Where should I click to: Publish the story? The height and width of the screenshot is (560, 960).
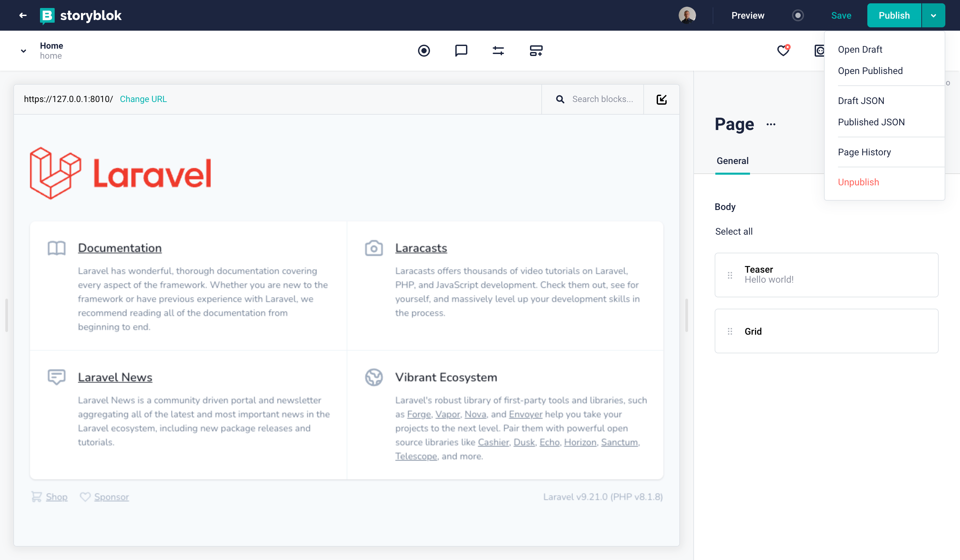(894, 15)
